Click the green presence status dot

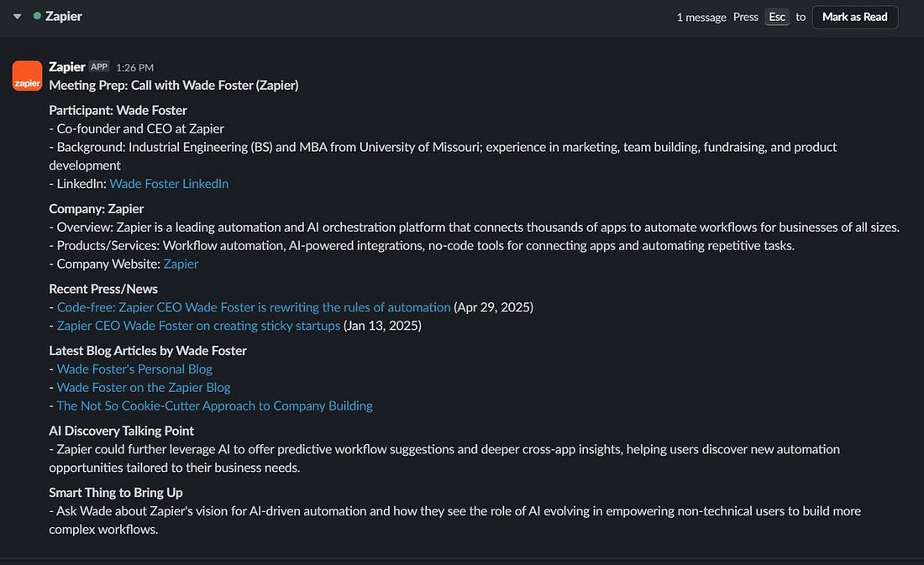tap(37, 17)
